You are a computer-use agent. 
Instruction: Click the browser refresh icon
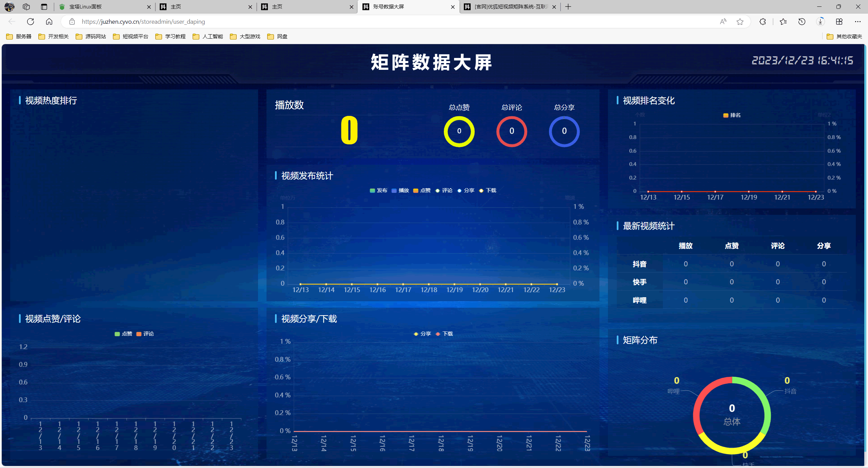pyautogui.click(x=31, y=22)
